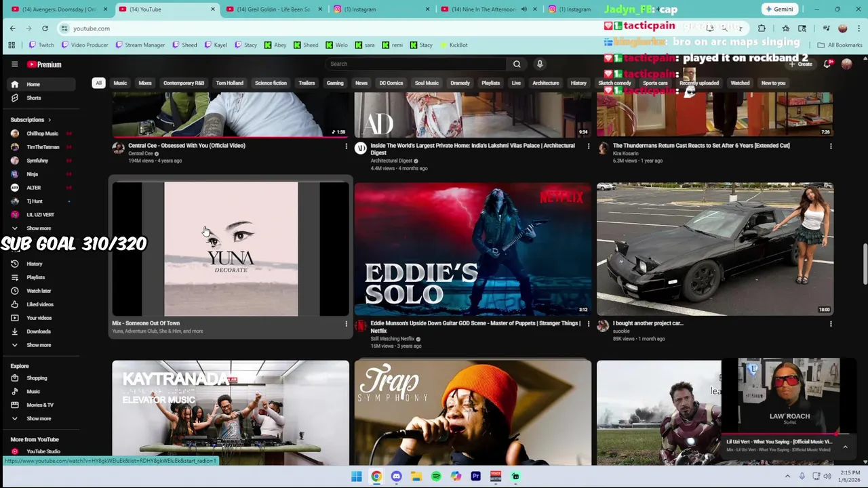The width and height of the screenshot is (868, 488).
Task: Open the apps grid in bookmarks bar
Action: (x=12, y=45)
